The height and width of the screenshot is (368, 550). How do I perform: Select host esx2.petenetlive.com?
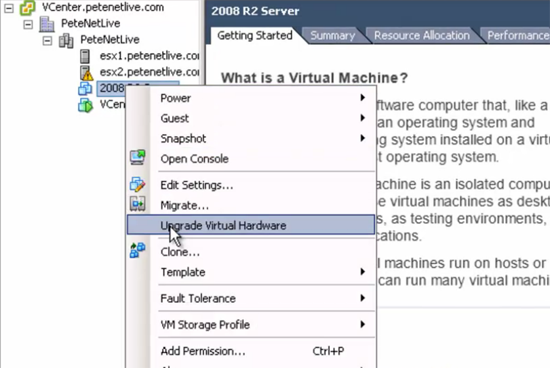(149, 72)
